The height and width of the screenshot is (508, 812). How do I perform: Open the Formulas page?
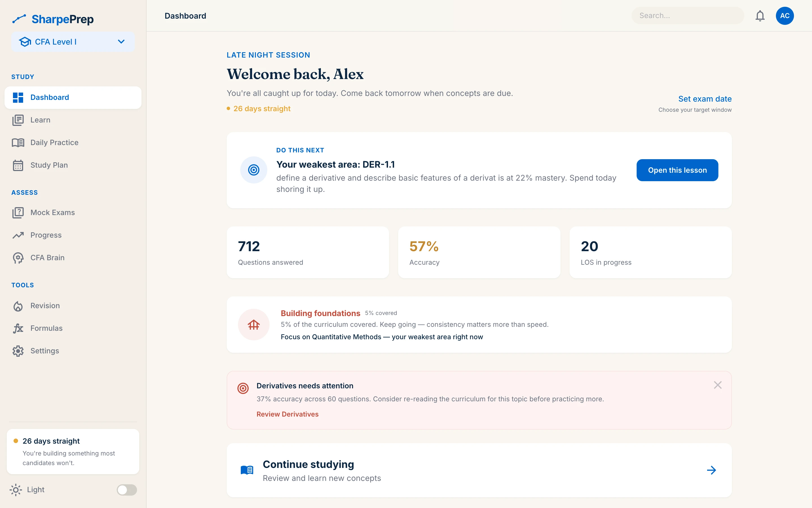73,328
